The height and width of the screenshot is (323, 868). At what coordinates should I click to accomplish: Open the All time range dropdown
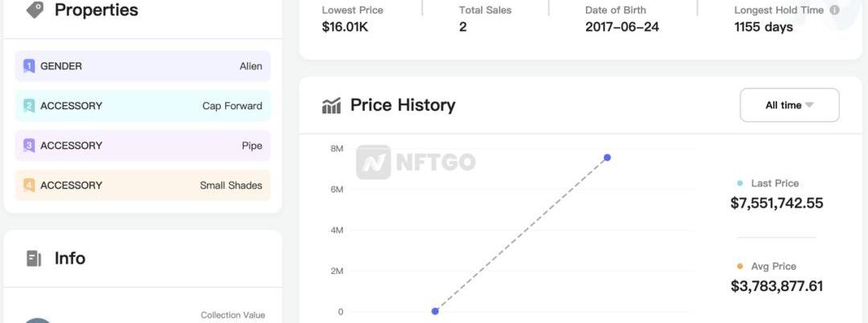click(x=789, y=105)
